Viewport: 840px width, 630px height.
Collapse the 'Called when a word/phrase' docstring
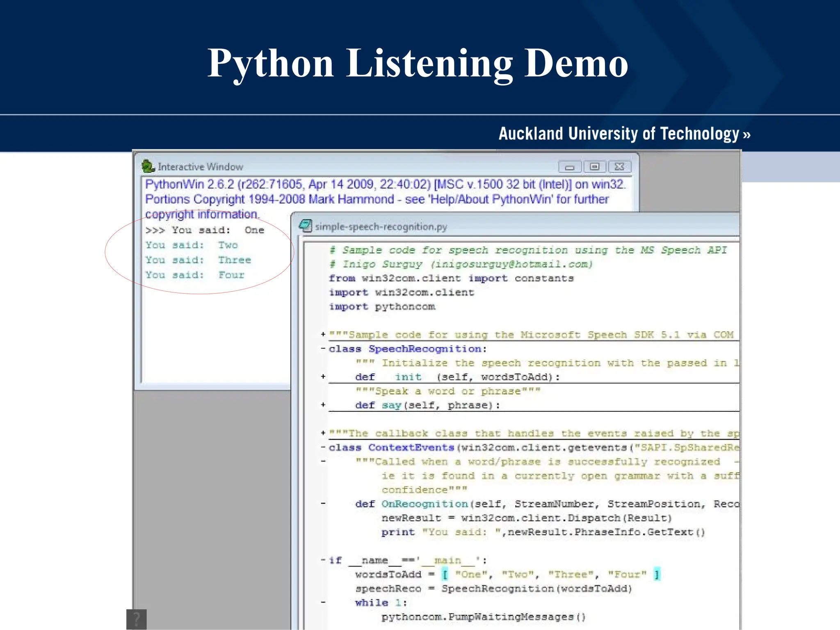click(323, 461)
